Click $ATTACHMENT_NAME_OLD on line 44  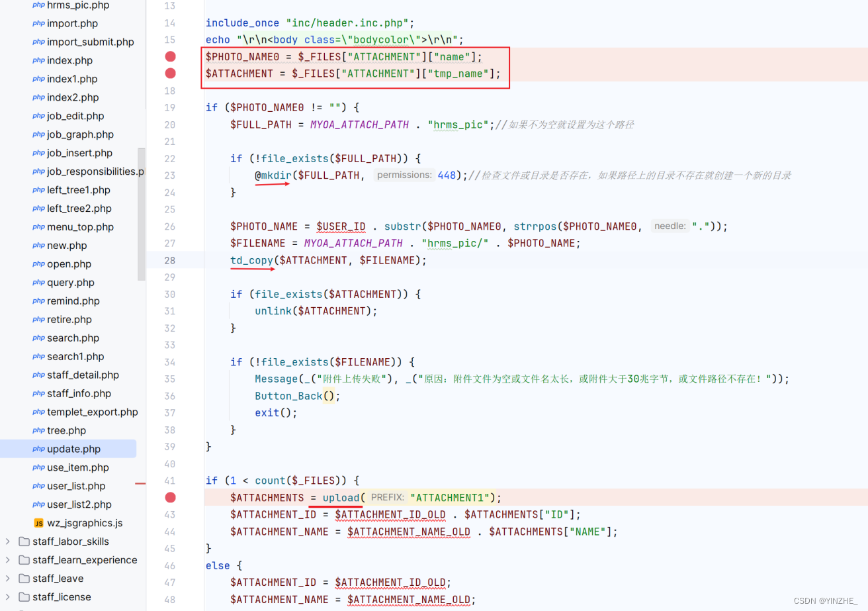coord(408,532)
